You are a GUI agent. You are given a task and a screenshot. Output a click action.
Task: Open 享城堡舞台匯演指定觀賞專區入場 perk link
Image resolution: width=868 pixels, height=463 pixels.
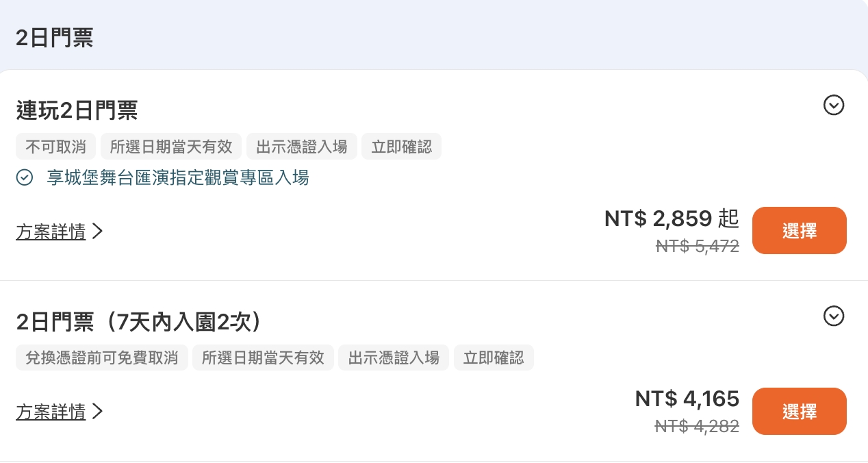point(178,177)
